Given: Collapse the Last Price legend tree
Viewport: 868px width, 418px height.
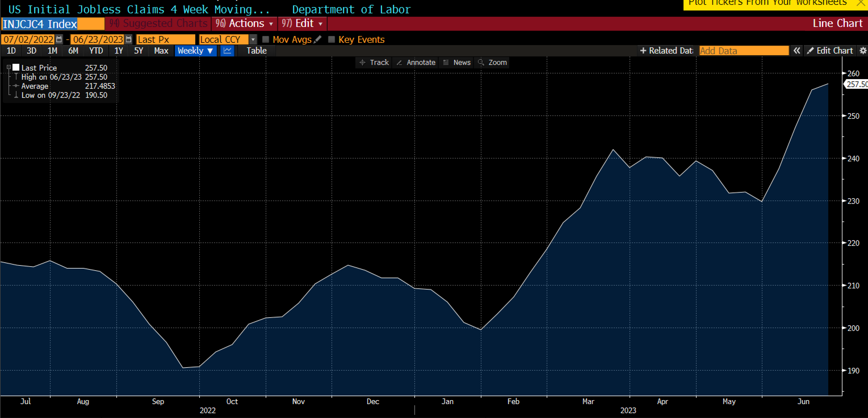Looking at the screenshot, I should 9,67.
